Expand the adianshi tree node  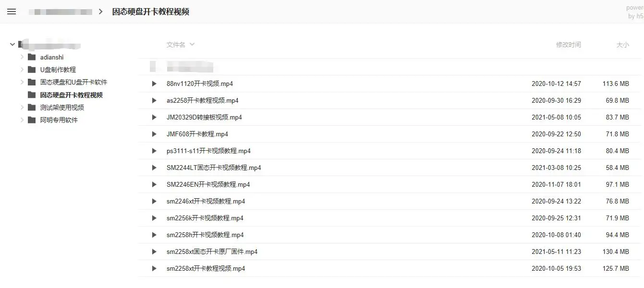point(22,57)
